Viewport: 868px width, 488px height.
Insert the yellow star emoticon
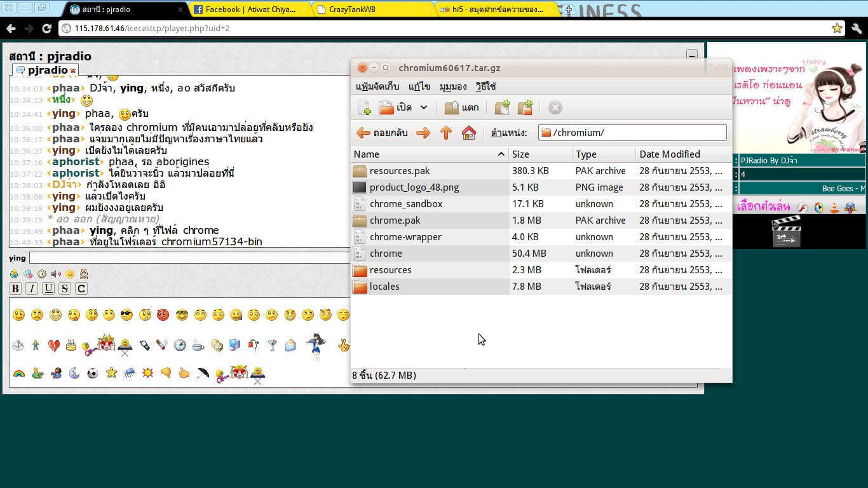coord(111,373)
